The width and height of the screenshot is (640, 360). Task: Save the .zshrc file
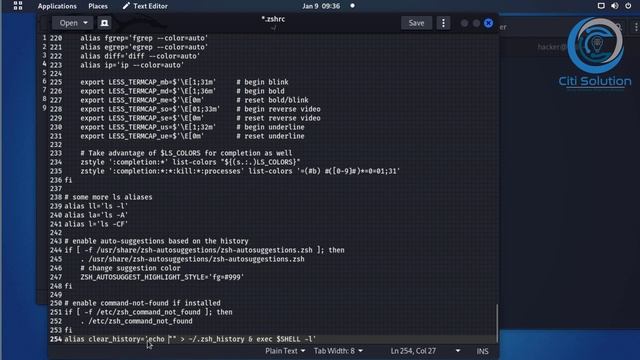pyautogui.click(x=416, y=23)
